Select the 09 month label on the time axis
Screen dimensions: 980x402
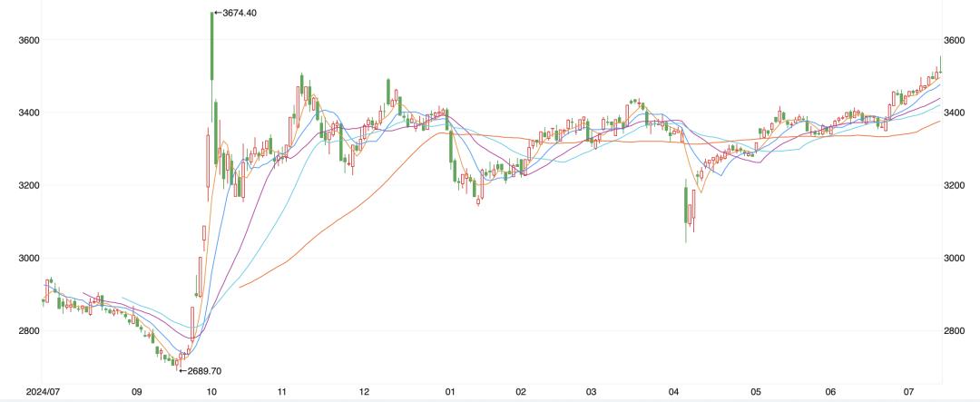tap(137, 392)
